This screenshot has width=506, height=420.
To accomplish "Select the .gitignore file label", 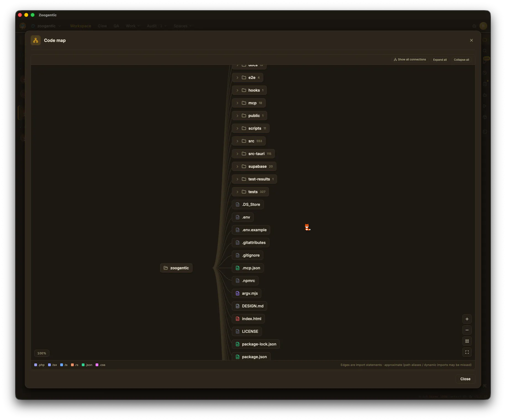I will click(x=251, y=255).
